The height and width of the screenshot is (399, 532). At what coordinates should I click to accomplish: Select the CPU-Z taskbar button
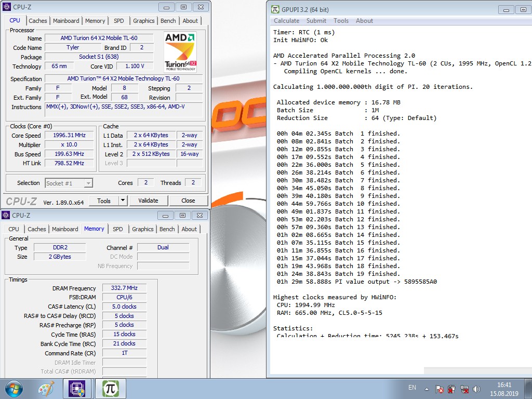coord(77,389)
